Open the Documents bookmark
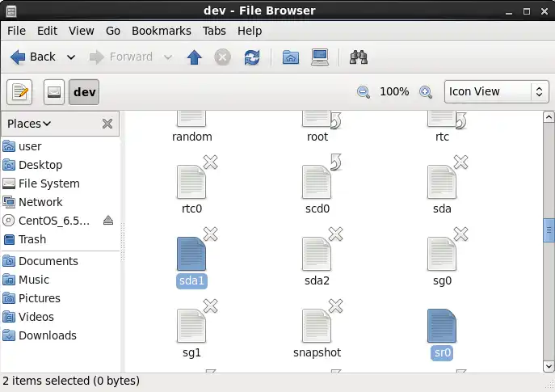This screenshot has height=392, width=555. (x=60, y=261)
